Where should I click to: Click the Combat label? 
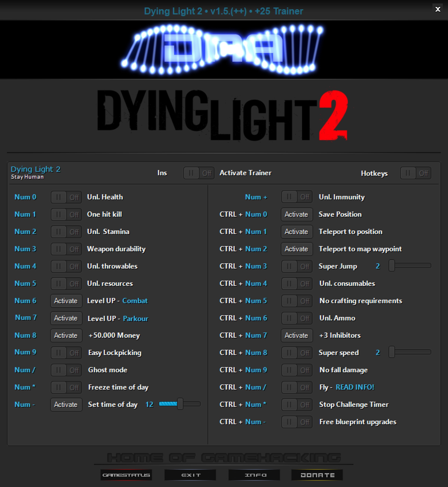tap(135, 301)
